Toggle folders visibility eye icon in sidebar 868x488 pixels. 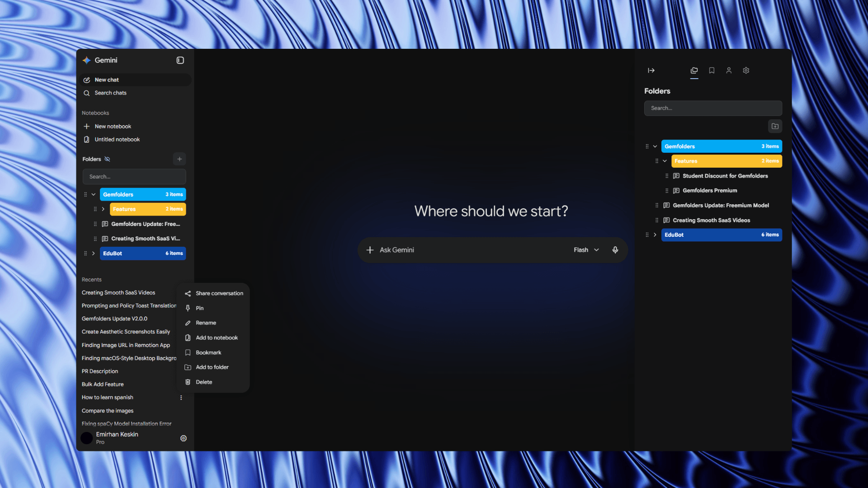pyautogui.click(x=107, y=159)
